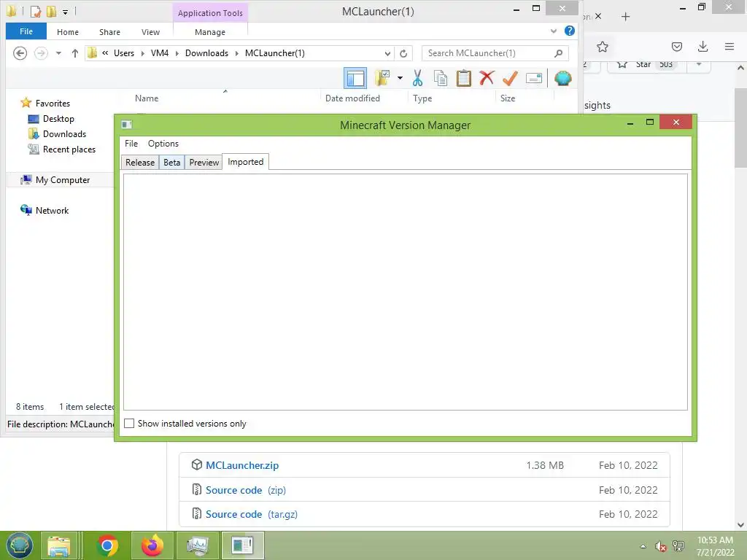Sort files by Name column header
The image size is (747, 560).
(x=147, y=98)
